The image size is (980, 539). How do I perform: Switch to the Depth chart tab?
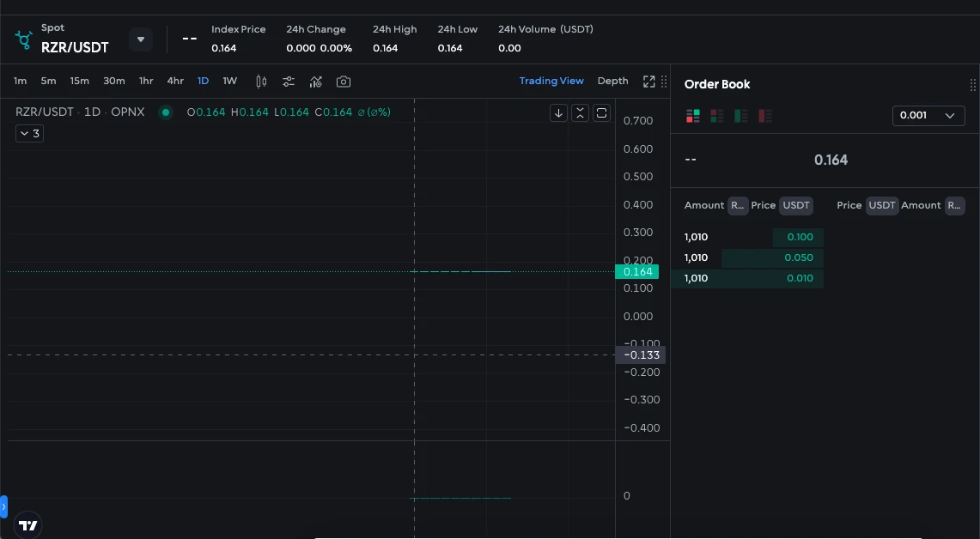click(x=612, y=81)
